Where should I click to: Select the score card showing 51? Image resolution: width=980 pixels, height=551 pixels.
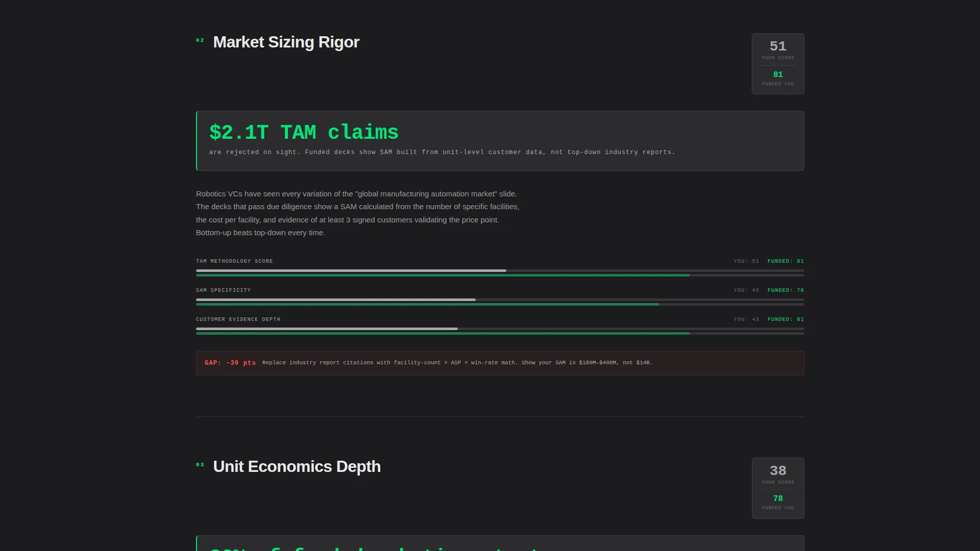[778, 64]
